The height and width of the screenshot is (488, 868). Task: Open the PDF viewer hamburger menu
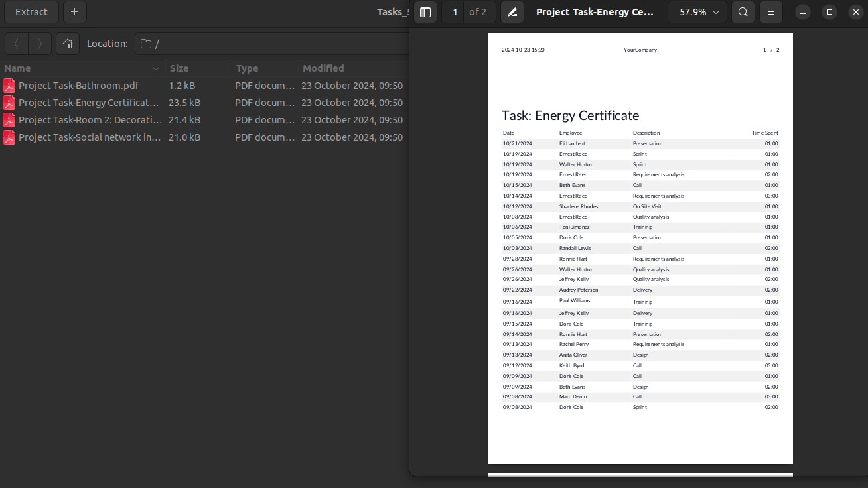tap(771, 12)
